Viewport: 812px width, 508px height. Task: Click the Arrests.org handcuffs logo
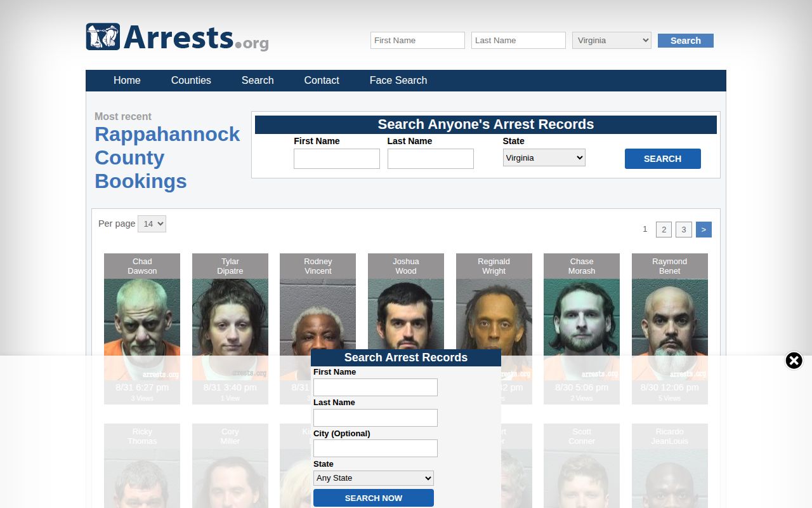pos(177,37)
